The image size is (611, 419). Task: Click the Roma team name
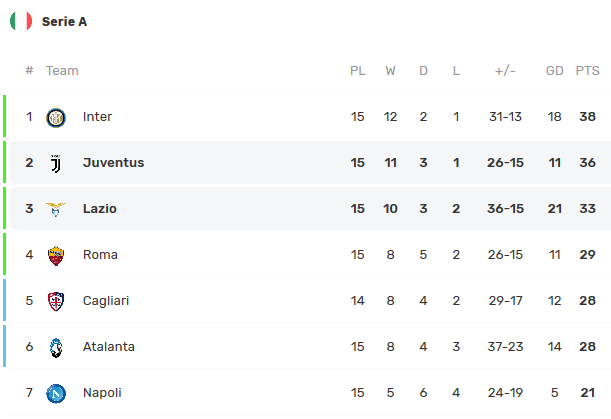[x=100, y=255]
